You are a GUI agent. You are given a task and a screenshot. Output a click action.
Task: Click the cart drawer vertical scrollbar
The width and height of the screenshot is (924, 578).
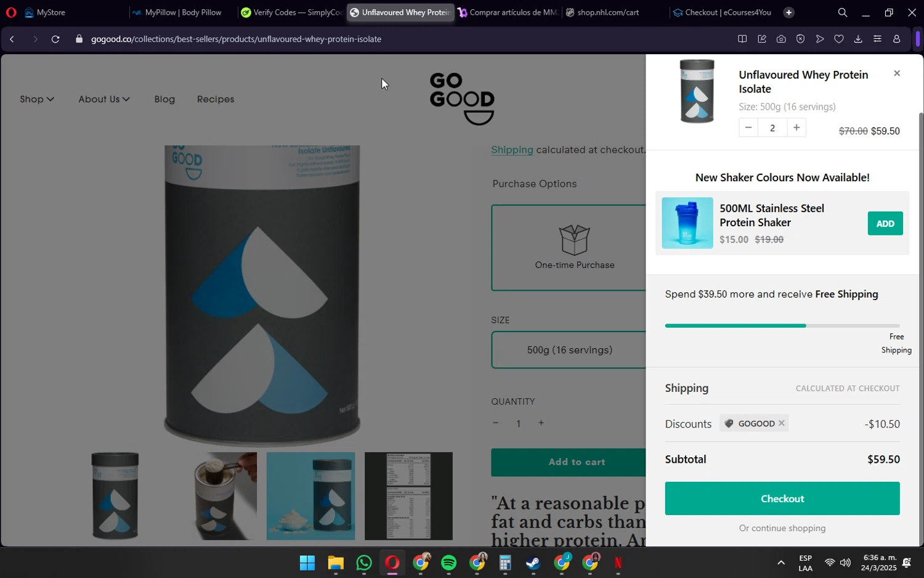tap(921, 330)
